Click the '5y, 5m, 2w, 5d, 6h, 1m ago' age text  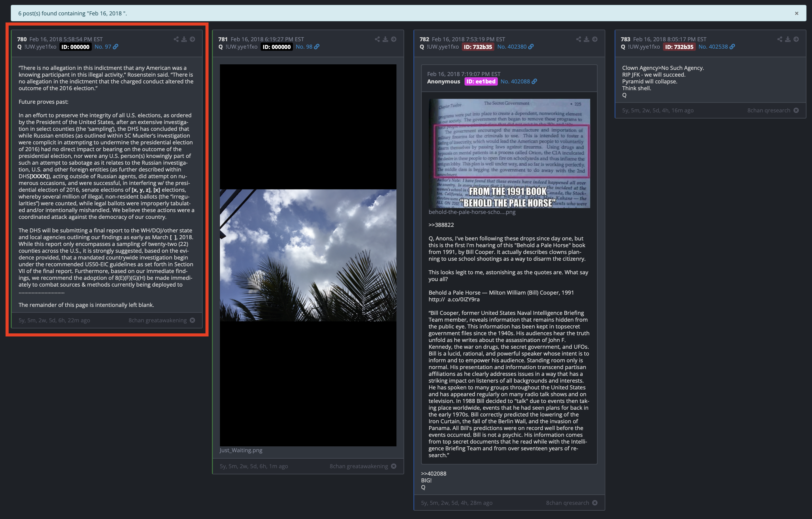(254, 466)
